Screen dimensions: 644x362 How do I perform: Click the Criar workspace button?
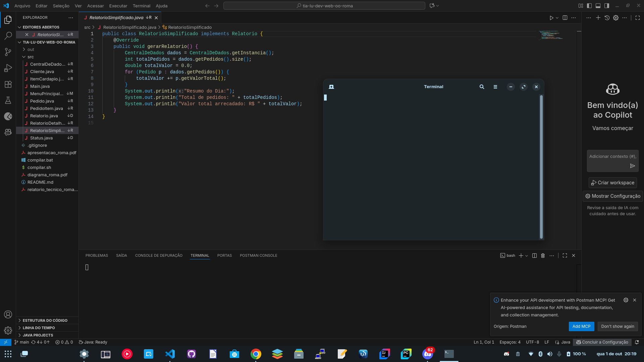[612, 183]
